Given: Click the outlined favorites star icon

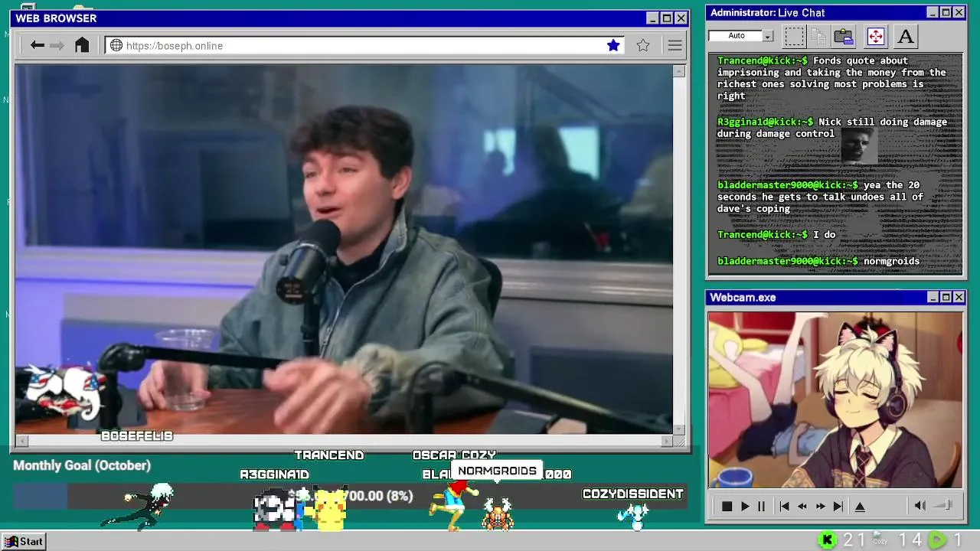Looking at the screenshot, I should [643, 45].
